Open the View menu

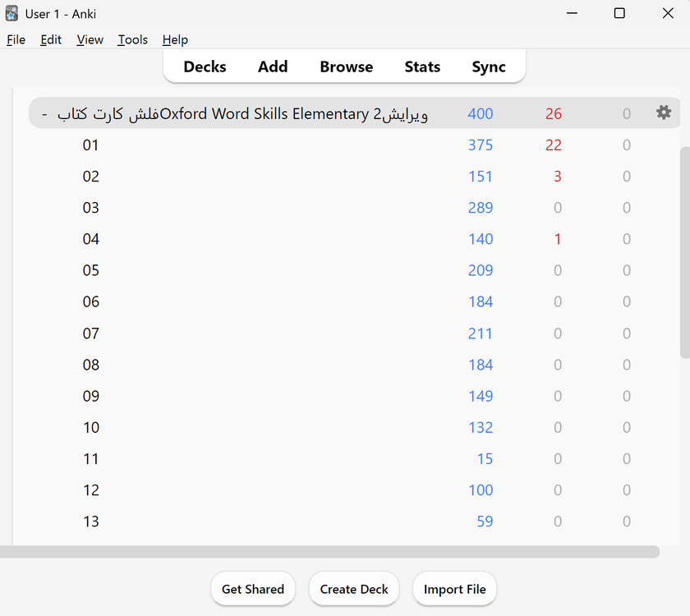(90, 39)
